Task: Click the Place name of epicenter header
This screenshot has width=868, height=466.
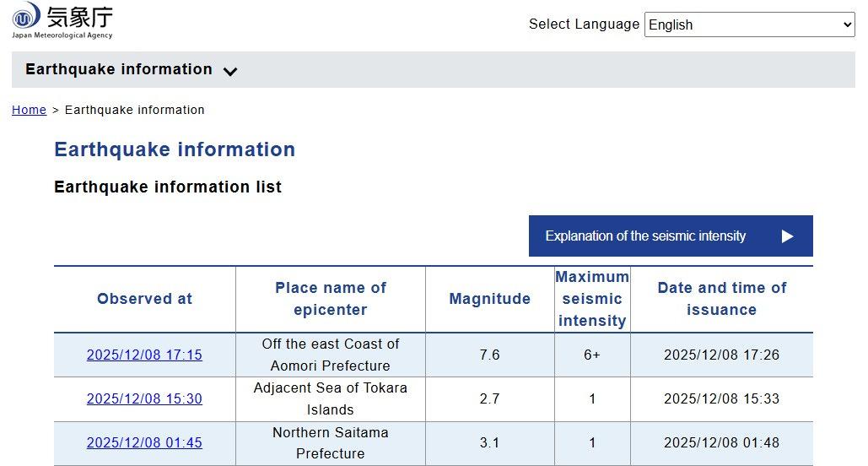Action: [x=330, y=299]
